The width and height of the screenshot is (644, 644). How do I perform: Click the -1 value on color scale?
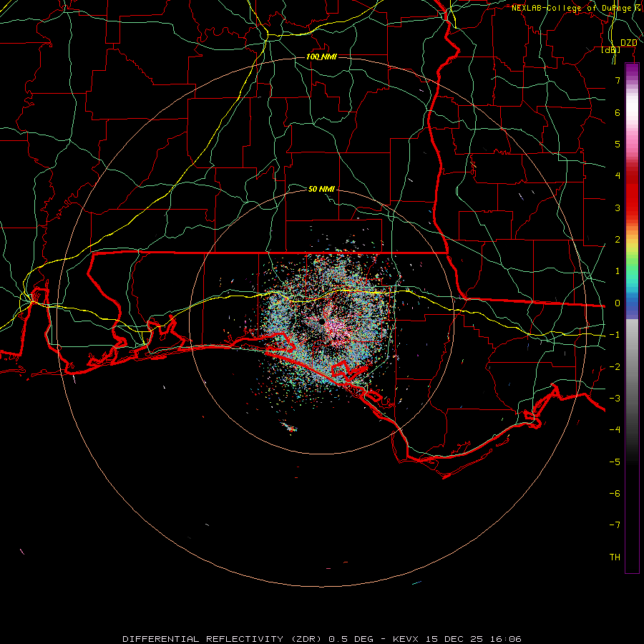[615, 335]
